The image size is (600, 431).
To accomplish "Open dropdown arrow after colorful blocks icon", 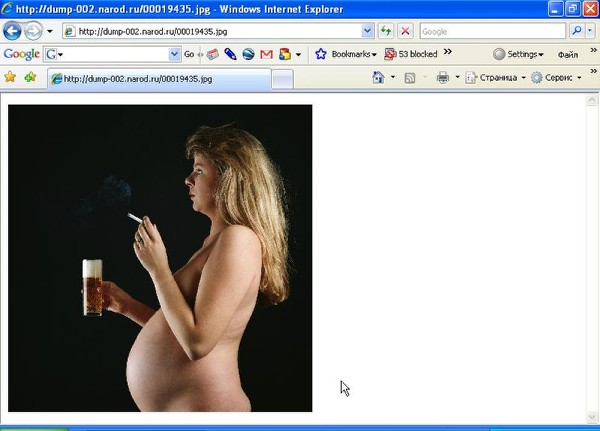I will (x=298, y=55).
